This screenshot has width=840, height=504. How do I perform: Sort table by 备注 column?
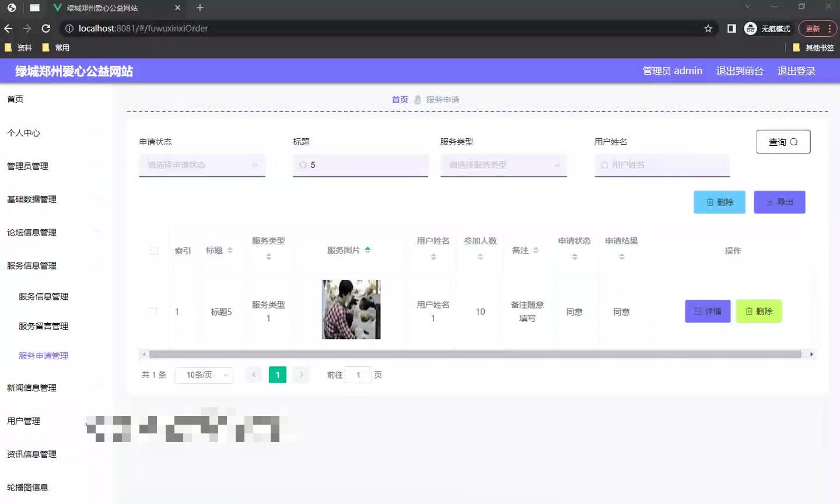coord(535,250)
